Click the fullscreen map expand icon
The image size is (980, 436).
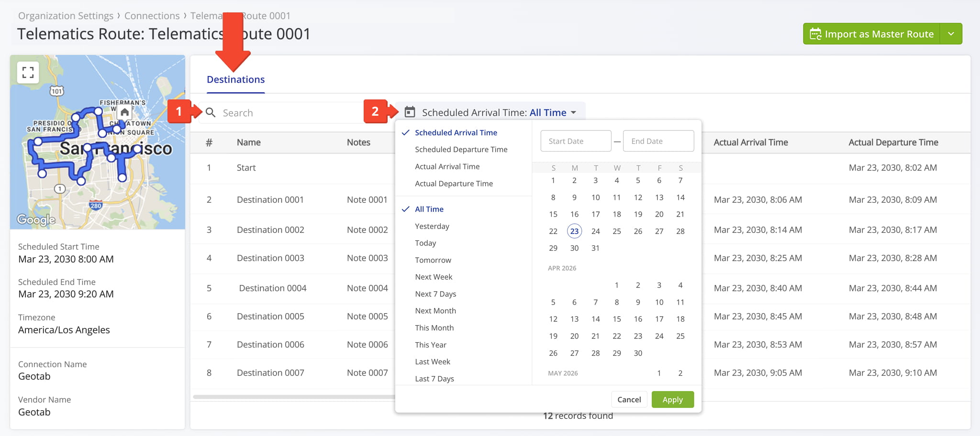pyautogui.click(x=28, y=73)
